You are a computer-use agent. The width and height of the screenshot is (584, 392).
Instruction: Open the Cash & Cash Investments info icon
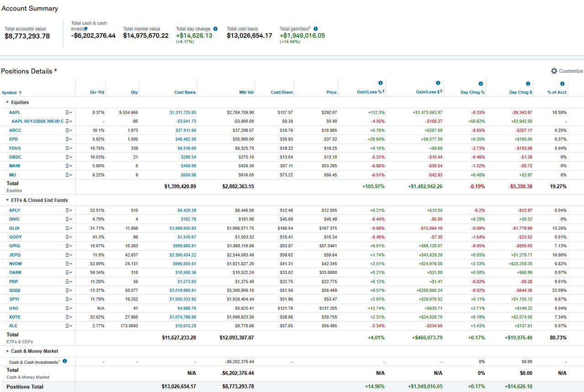pyautogui.click(x=65, y=361)
